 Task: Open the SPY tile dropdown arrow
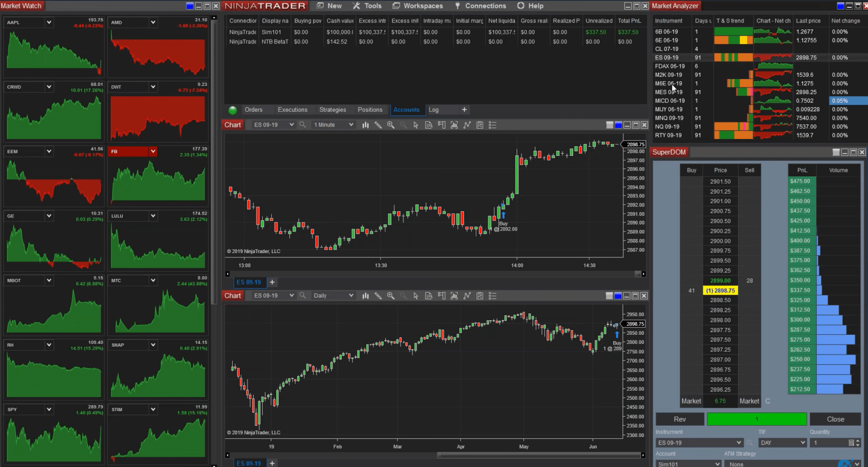[x=49, y=409]
